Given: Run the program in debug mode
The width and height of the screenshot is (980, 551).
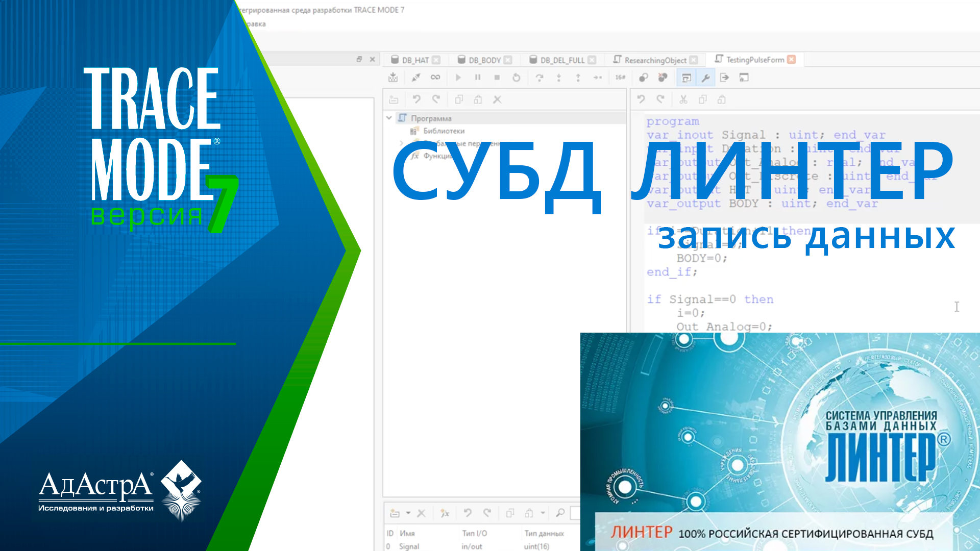Looking at the screenshot, I should (458, 77).
